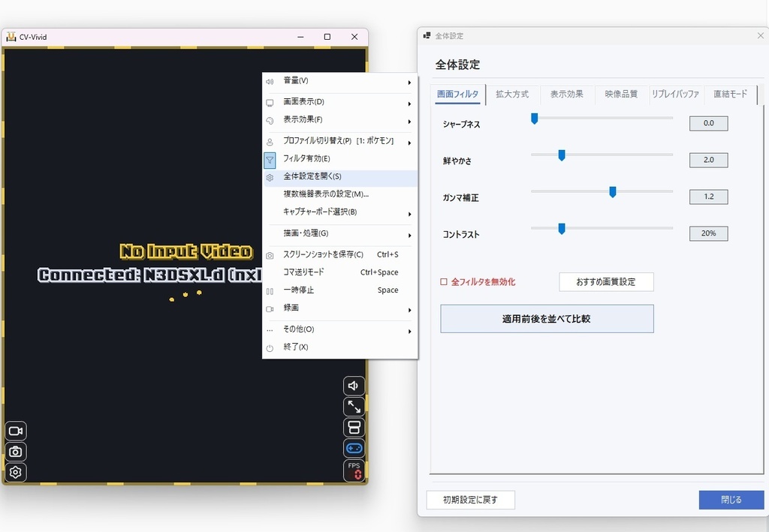Click the camera screenshot icon in CV-Vivid
This screenshot has width=769, height=532.
[16, 452]
